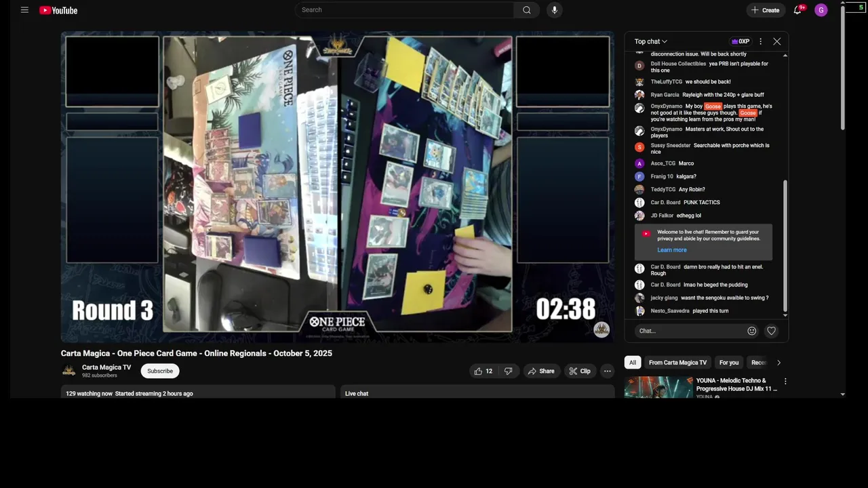Click Nesto_Saavedra avatar in chat

click(639, 311)
